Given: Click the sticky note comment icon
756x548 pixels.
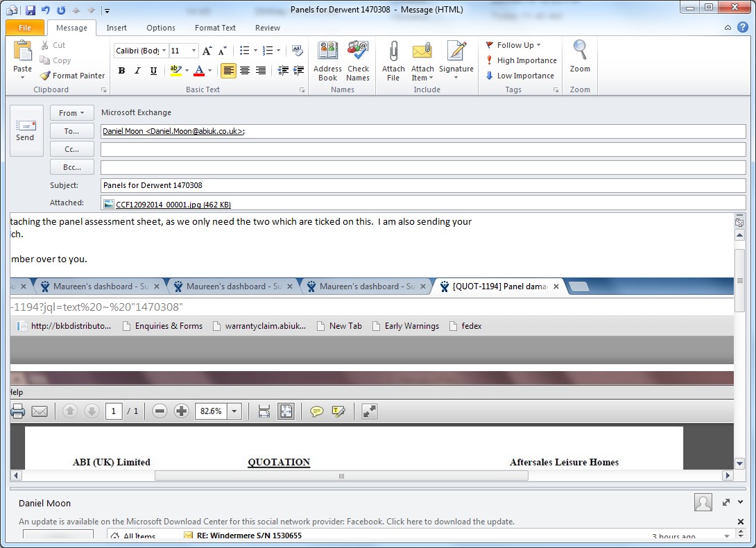Looking at the screenshot, I should point(317,411).
